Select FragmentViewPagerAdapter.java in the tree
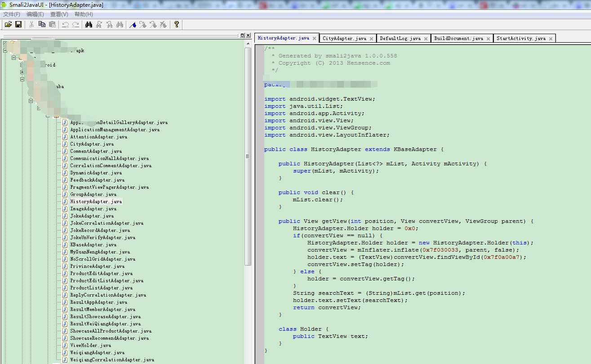Image resolution: width=591 pixels, height=364 pixels. tap(109, 187)
